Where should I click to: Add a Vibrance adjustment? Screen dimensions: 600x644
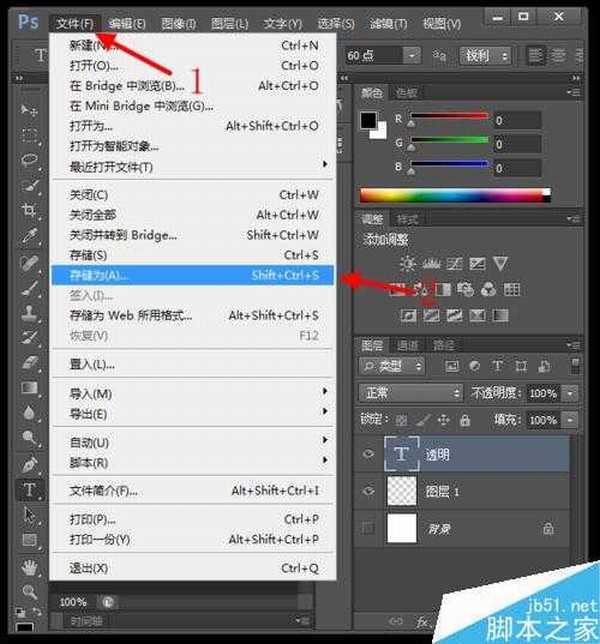(500, 264)
